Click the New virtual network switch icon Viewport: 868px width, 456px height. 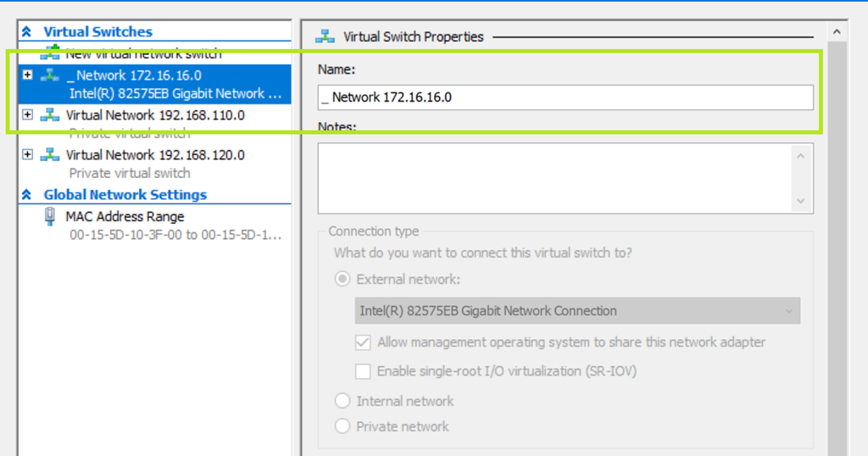52,53
